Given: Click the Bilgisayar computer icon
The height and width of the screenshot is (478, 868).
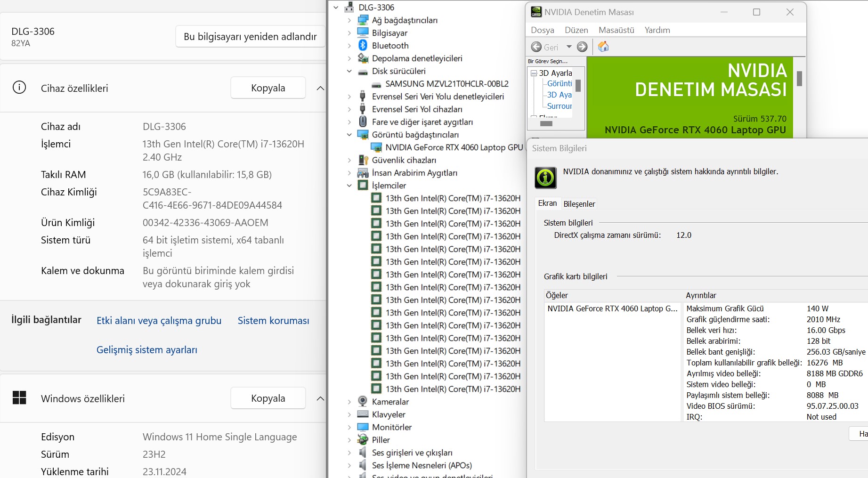Looking at the screenshot, I should 363,32.
